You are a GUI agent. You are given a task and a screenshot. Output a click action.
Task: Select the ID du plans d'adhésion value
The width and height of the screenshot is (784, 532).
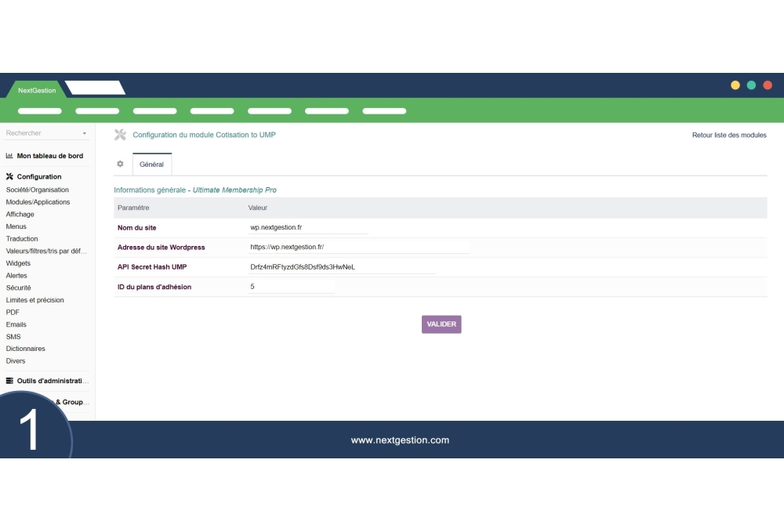click(290, 287)
